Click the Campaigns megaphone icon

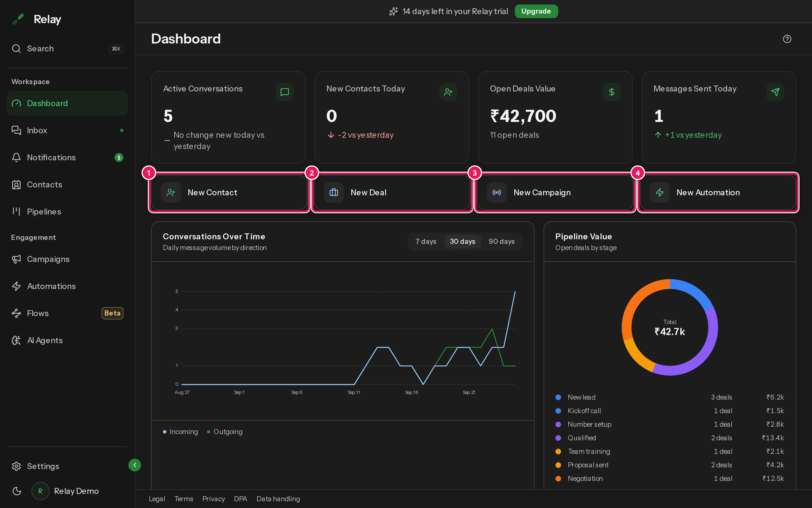coord(16,259)
